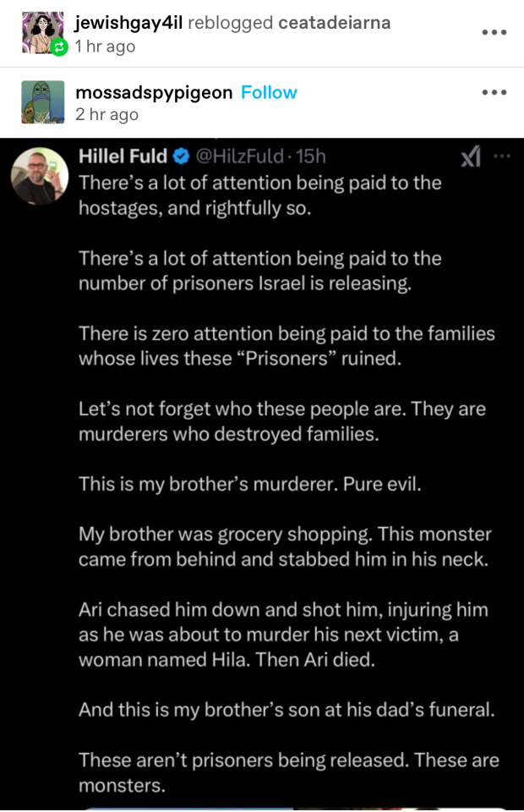Open the tweet's three-dot more icon
Image resolution: width=524 pixels, height=812 pixels.
pos(502,156)
